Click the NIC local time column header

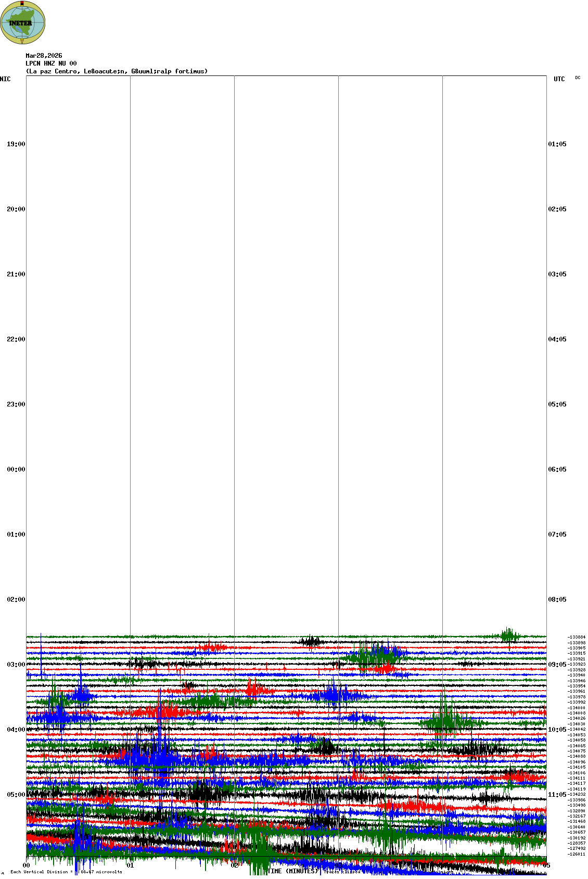[x=5, y=79]
